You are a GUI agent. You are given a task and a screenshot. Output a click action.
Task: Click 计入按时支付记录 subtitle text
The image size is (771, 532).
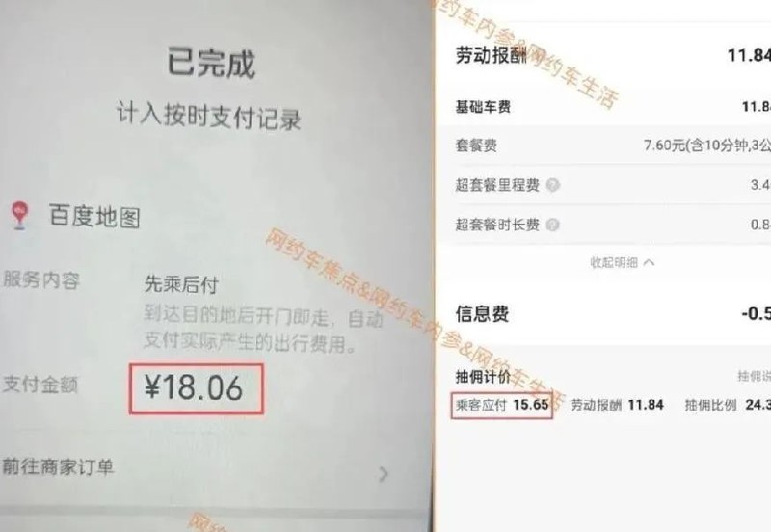[208, 117]
